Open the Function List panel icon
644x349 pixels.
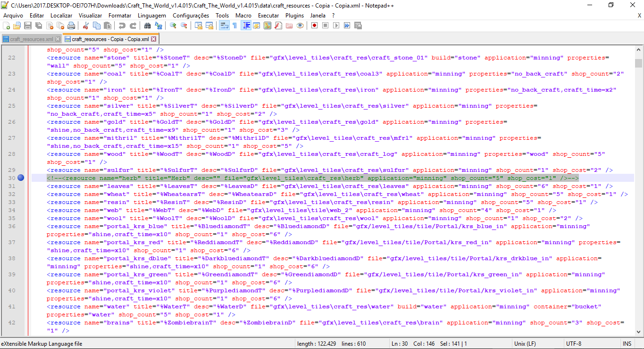(278, 26)
